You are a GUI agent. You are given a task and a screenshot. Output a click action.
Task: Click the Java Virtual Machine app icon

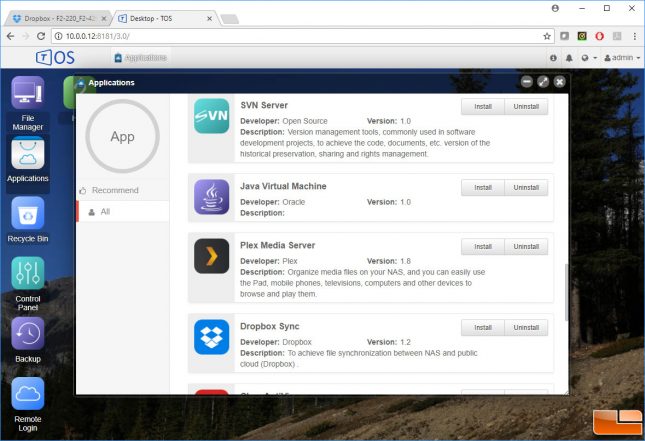[211, 197]
